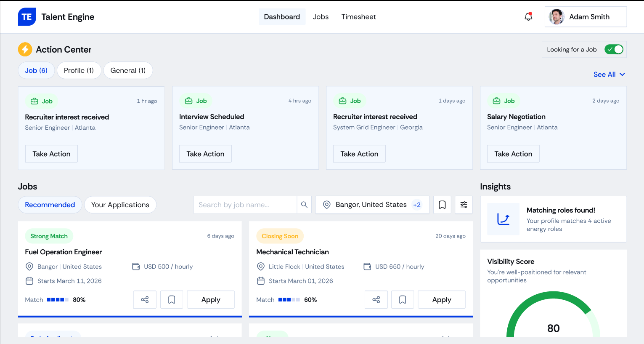This screenshot has height=344, width=644.
Task: Apply to Mechanical Technician
Action: 442,300
